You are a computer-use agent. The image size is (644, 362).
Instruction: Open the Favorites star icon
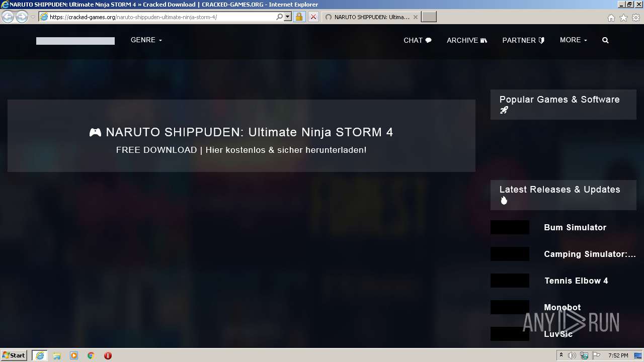623,18
